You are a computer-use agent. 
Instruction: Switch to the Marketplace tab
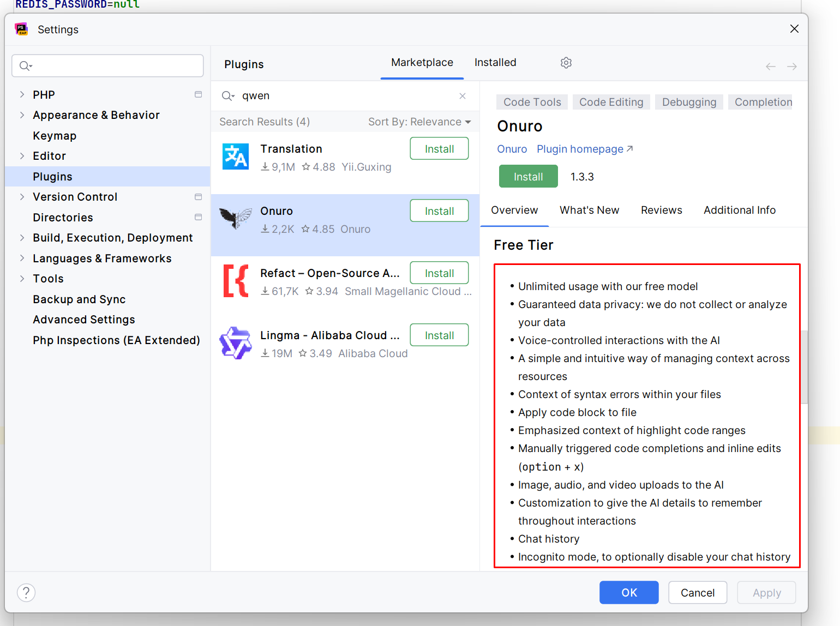[422, 63]
